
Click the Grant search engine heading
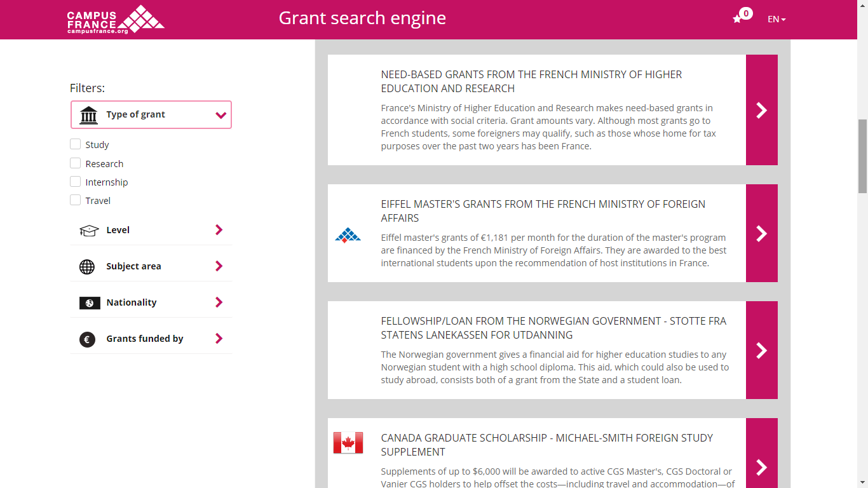tap(362, 18)
